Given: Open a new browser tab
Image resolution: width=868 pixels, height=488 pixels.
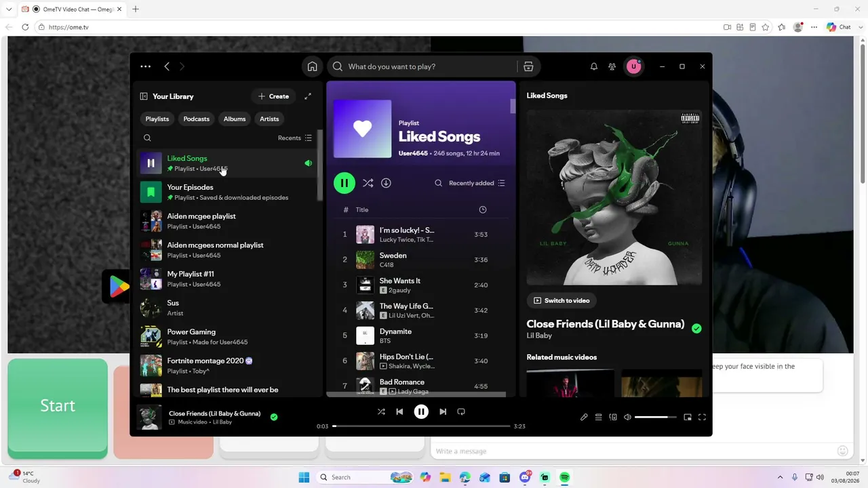Looking at the screenshot, I should point(136,9).
